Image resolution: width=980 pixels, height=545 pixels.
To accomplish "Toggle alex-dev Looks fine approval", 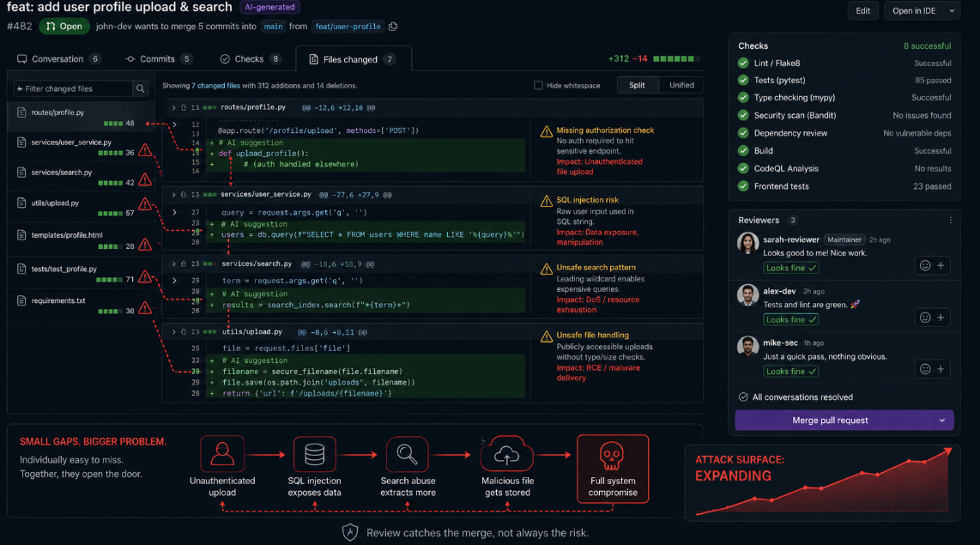I will (x=790, y=319).
